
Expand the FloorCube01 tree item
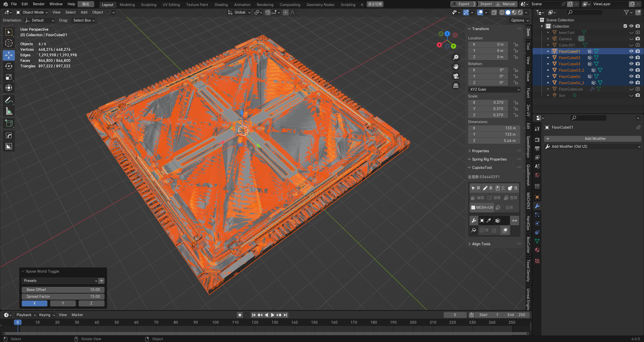point(548,51)
